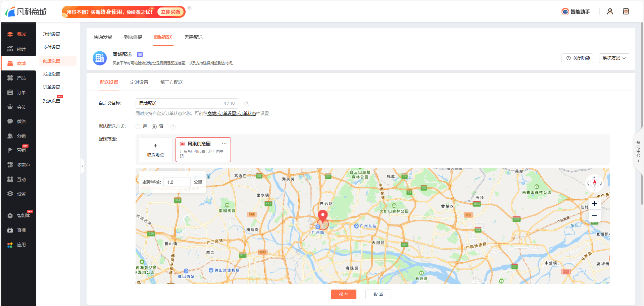Reset map orientation with the compass
The image size is (644, 306).
594,183
